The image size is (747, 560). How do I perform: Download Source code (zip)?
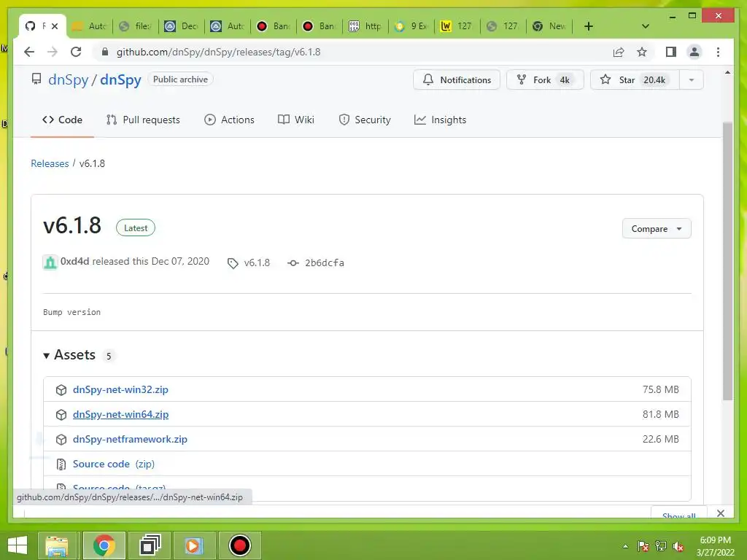pos(113,464)
